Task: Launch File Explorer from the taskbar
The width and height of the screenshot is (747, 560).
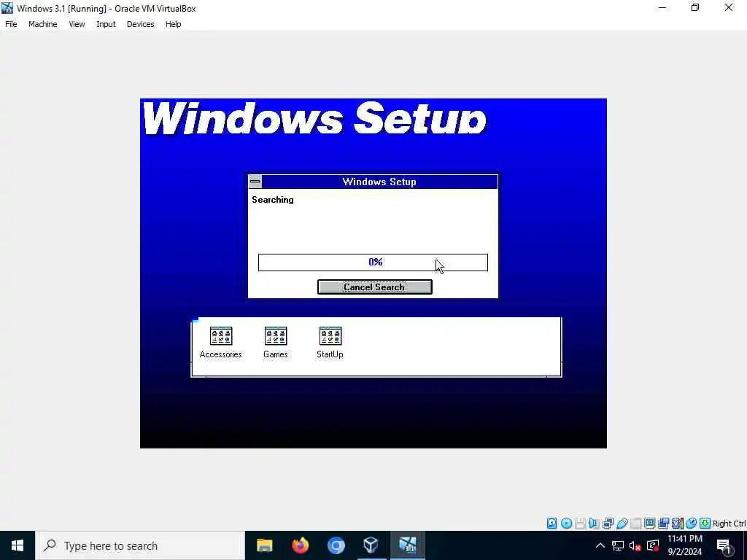Action: tap(264, 545)
